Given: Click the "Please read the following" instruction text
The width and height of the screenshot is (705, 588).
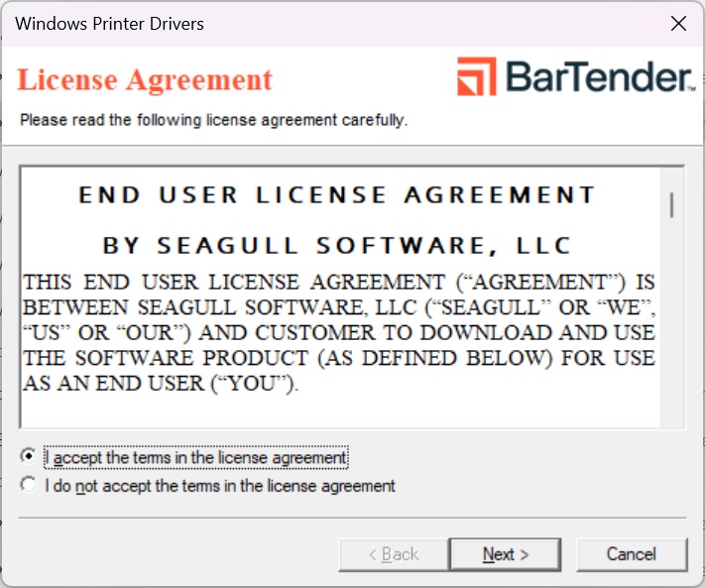Looking at the screenshot, I should [214, 121].
